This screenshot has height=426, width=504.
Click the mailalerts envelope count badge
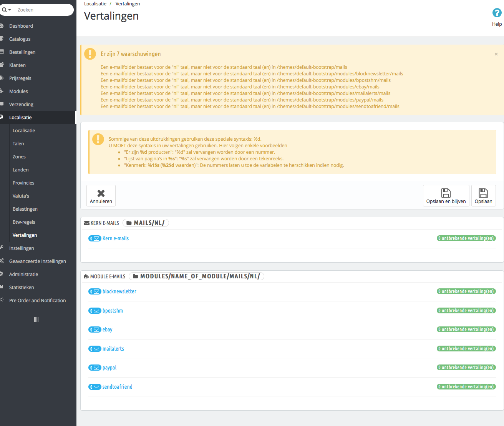click(x=95, y=349)
